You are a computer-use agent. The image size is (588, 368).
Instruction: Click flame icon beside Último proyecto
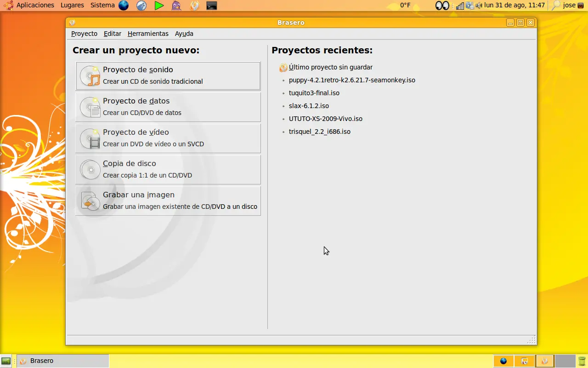click(x=283, y=68)
